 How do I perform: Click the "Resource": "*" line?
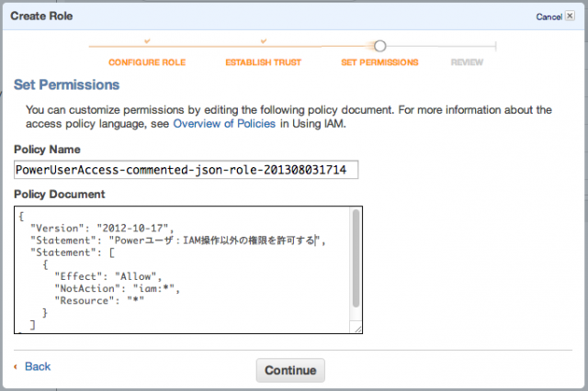(99, 300)
